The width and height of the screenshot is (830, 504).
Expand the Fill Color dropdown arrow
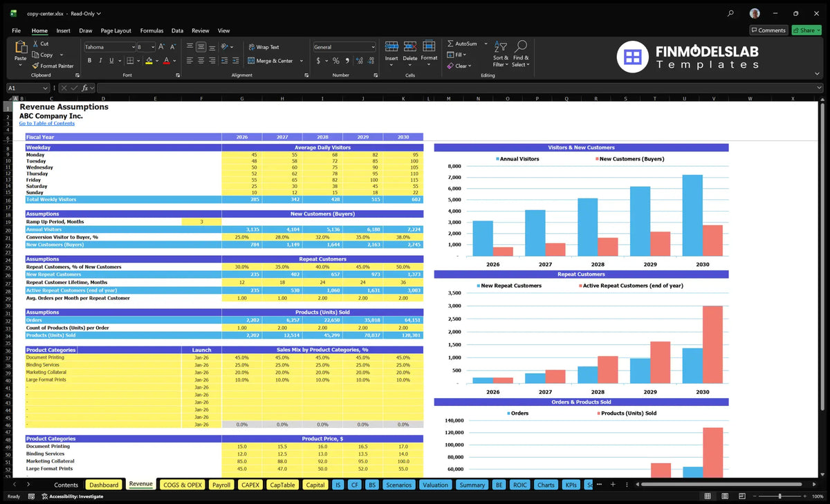click(x=157, y=61)
